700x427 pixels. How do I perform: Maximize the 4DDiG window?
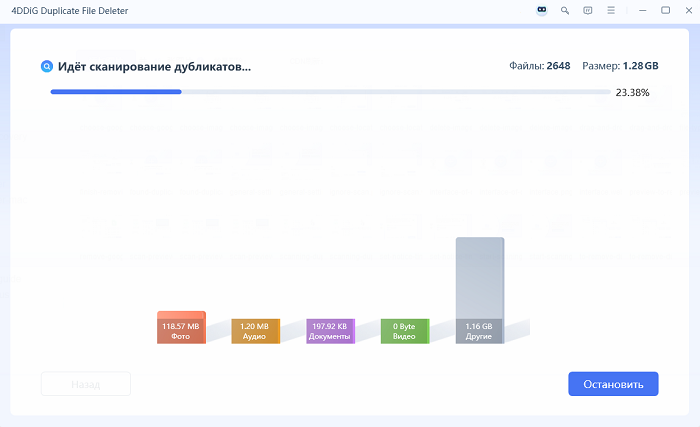click(665, 10)
